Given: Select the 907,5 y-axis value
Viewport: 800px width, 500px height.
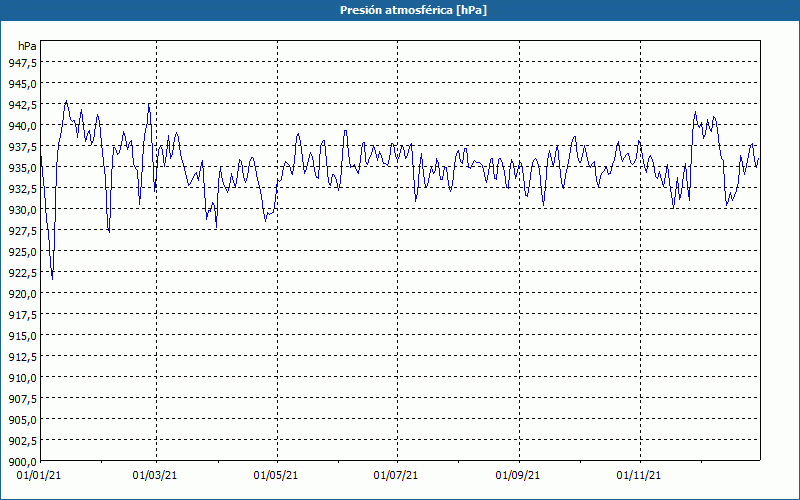Looking at the screenshot, I should (x=22, y=398).
